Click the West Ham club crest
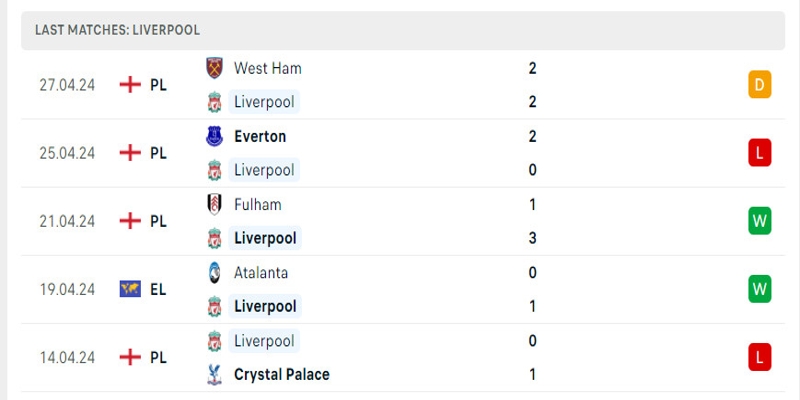800x400 pixels. 214,68
